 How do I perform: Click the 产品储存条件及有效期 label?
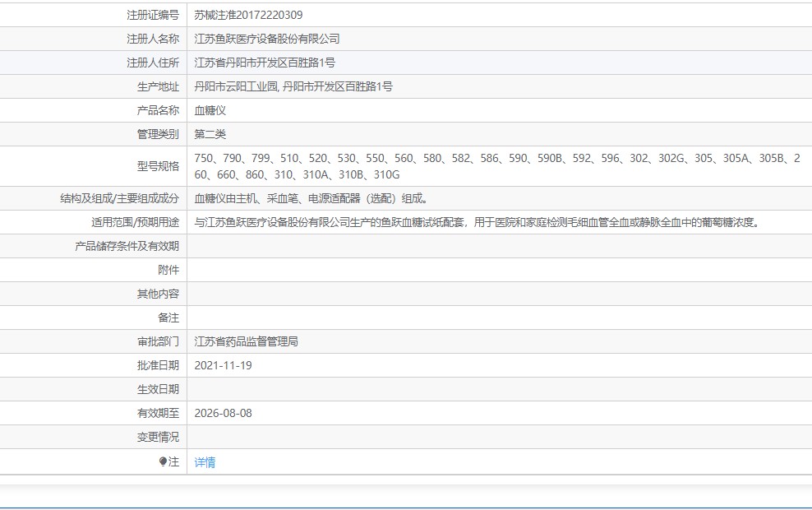(127, 246)
